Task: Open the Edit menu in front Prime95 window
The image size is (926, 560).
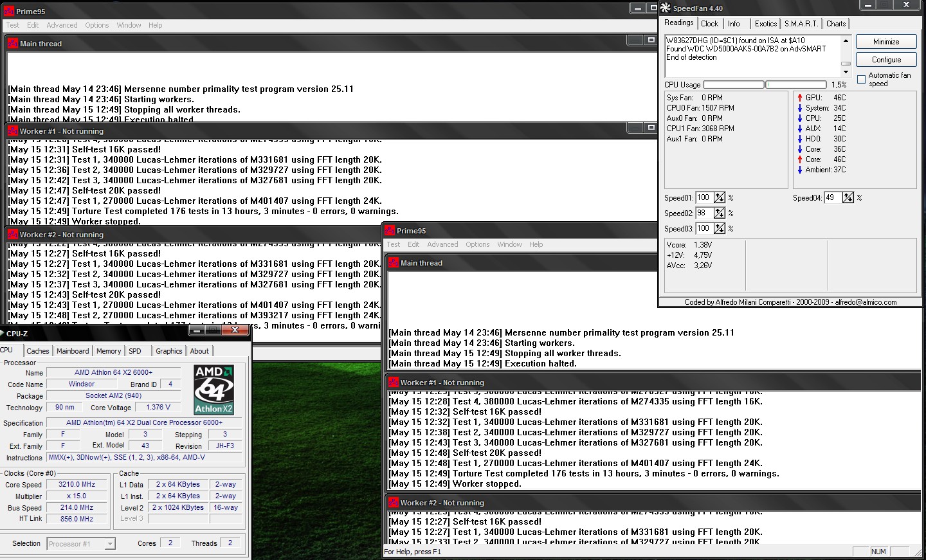Action: [x=413, y=244]
